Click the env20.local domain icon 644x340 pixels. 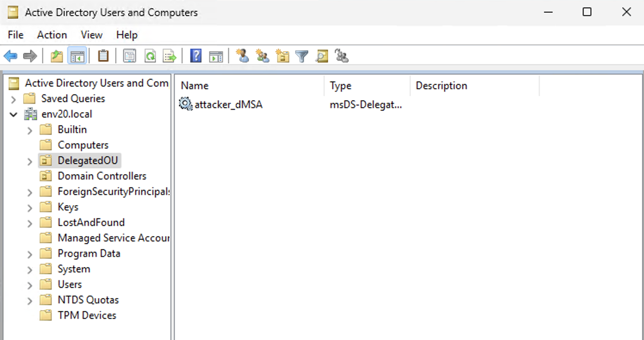pos(31,114)
